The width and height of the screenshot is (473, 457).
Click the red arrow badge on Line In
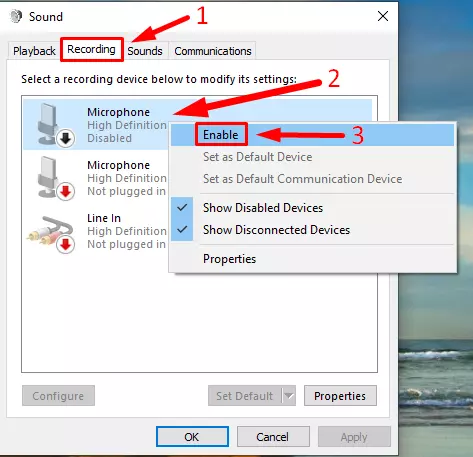click(x=65, y=244)
